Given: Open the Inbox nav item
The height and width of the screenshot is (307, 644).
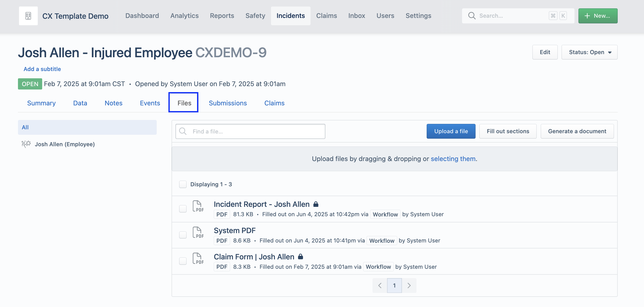Looking at the screenshot, I should click(357, 16).
